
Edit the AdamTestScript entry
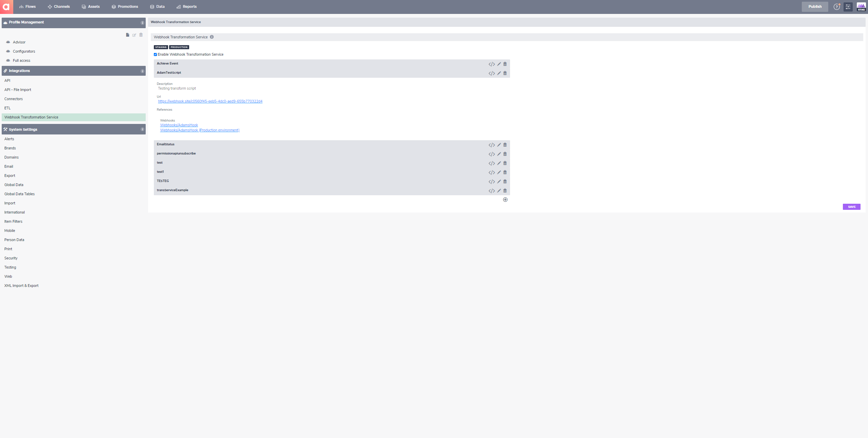tap(499, 73)
